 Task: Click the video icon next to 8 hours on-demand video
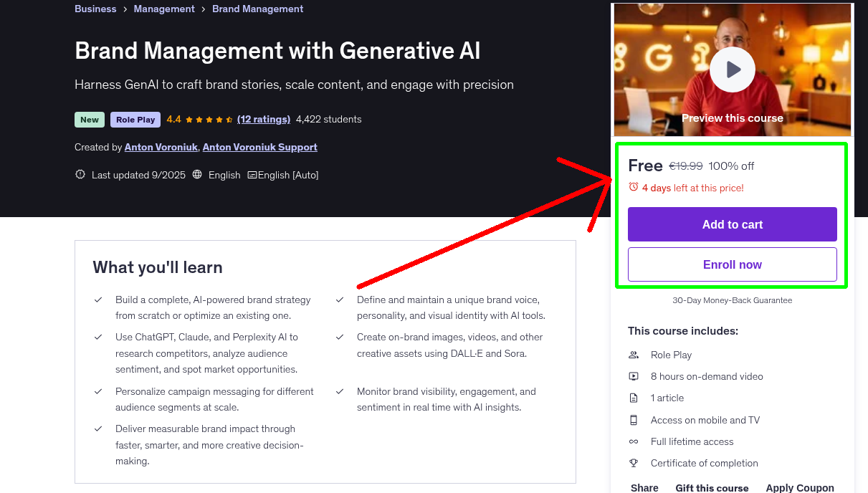click(x=634, y=375)
